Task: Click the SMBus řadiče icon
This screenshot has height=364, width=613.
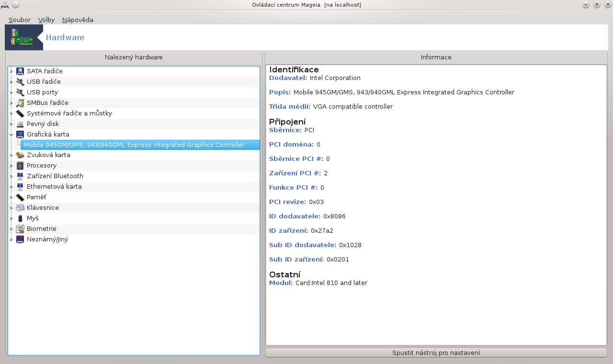Action: [x=20, y=103]
